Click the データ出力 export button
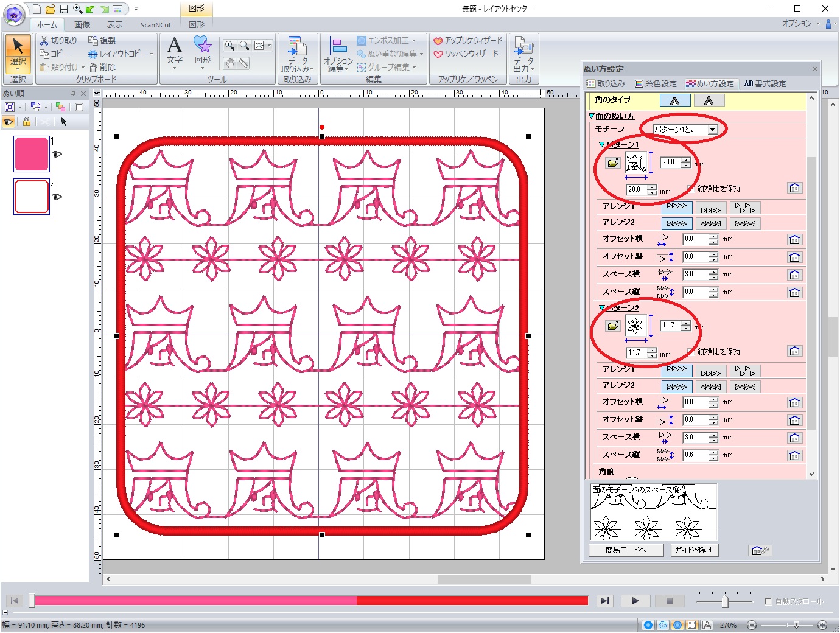 (523, 54)
